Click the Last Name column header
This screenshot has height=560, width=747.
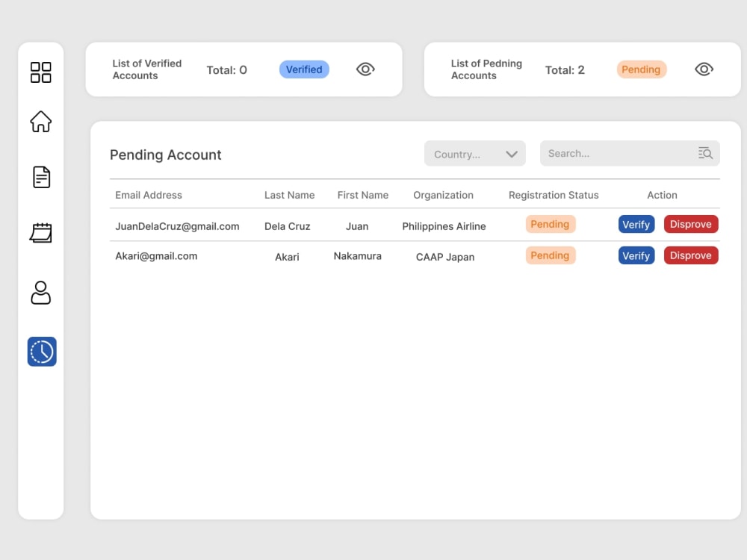coord(290,195)
